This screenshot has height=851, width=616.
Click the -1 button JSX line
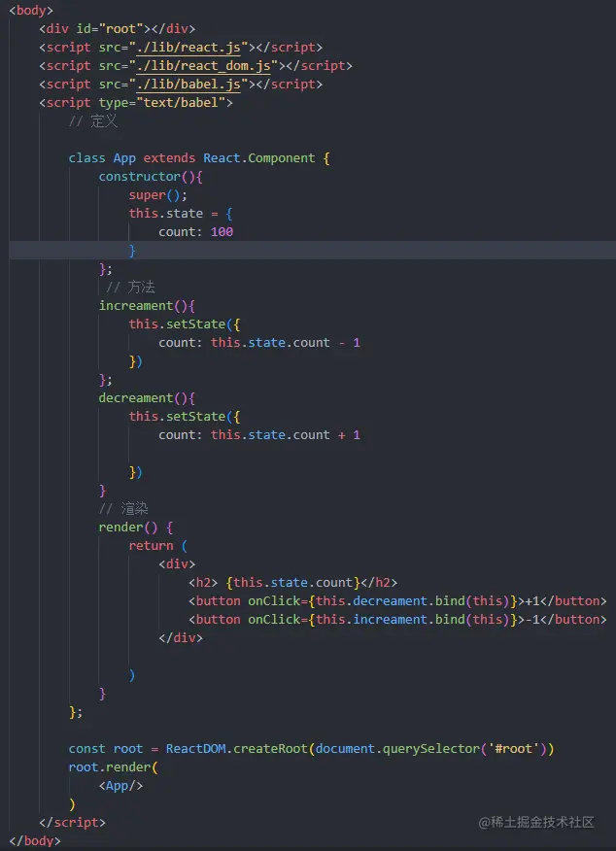[397, 619]
